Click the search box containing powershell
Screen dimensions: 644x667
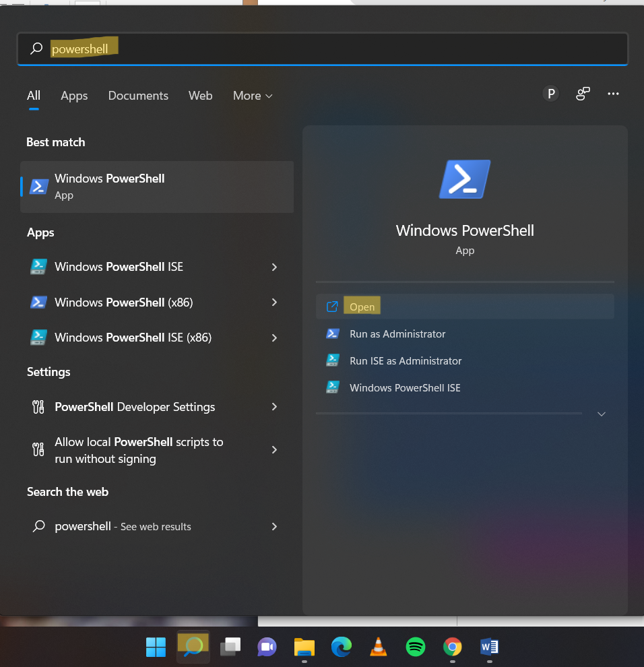pos(323,49)
